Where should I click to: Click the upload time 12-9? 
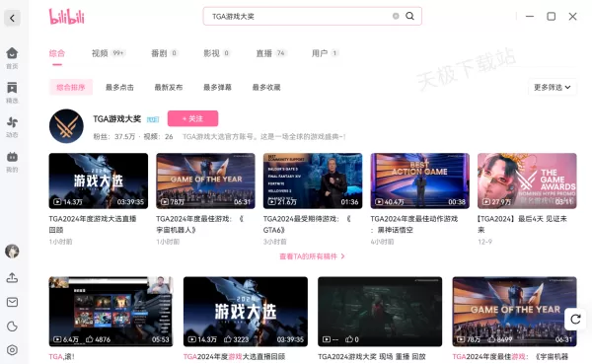coord(484,242)
